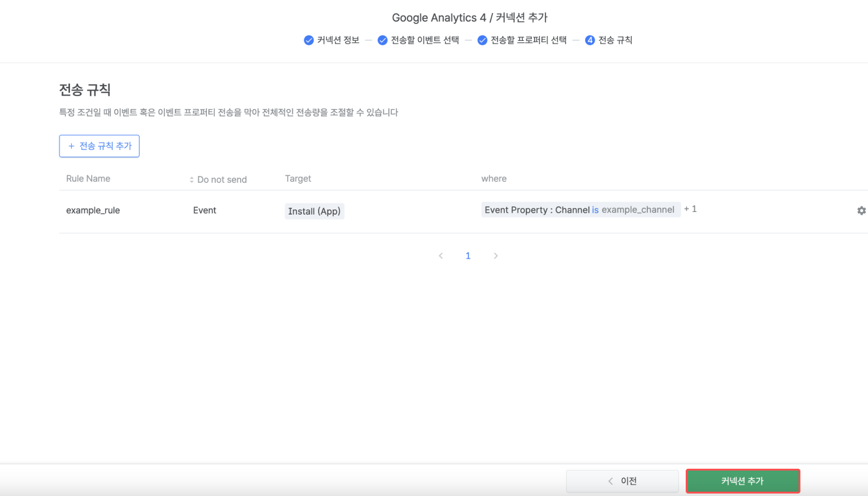Click the 전송할 이벤트 선택 step checkmark icon
The height and width of the screenshot is (496, 868).
(383, 40)
